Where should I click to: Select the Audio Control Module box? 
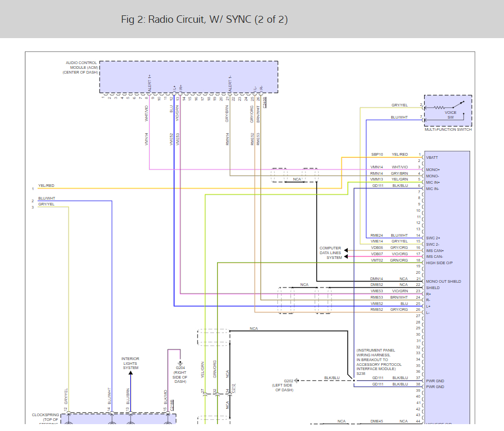pyautogui.click(x=188, y=77)
